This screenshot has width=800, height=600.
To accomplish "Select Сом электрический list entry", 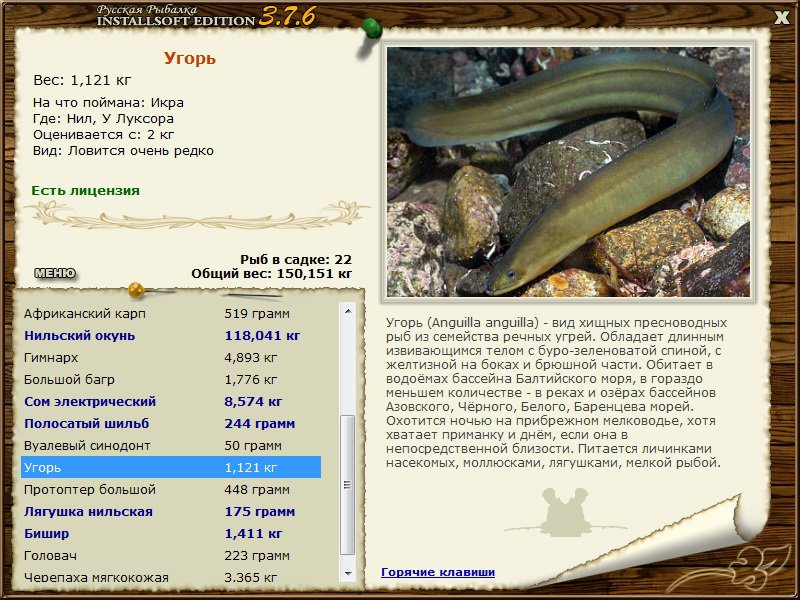I will [171, 402].
